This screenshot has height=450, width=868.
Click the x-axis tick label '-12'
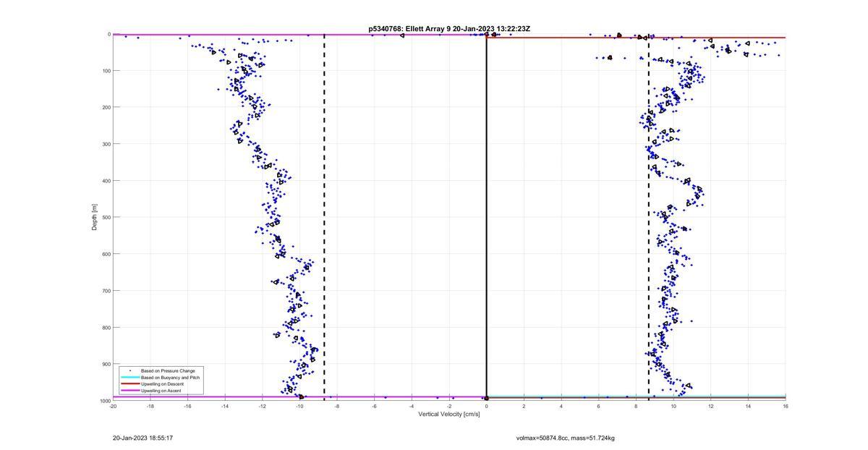[263, 406]
